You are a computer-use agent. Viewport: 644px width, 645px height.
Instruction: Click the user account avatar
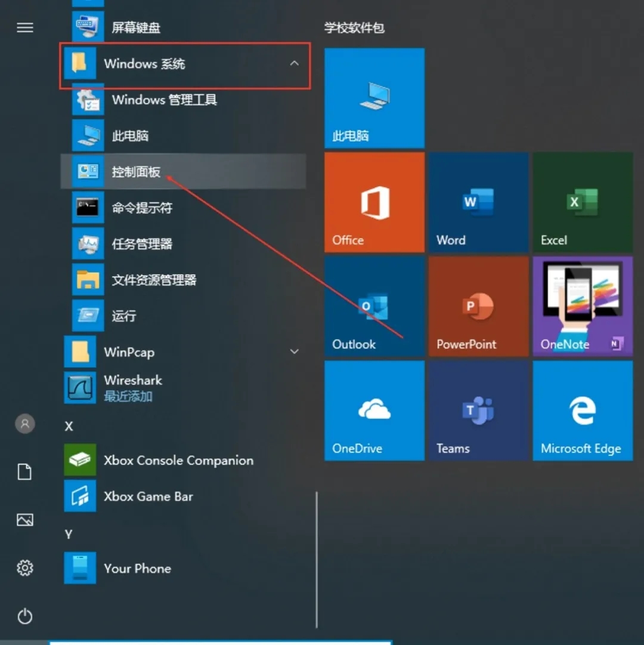tap(25, 424)
